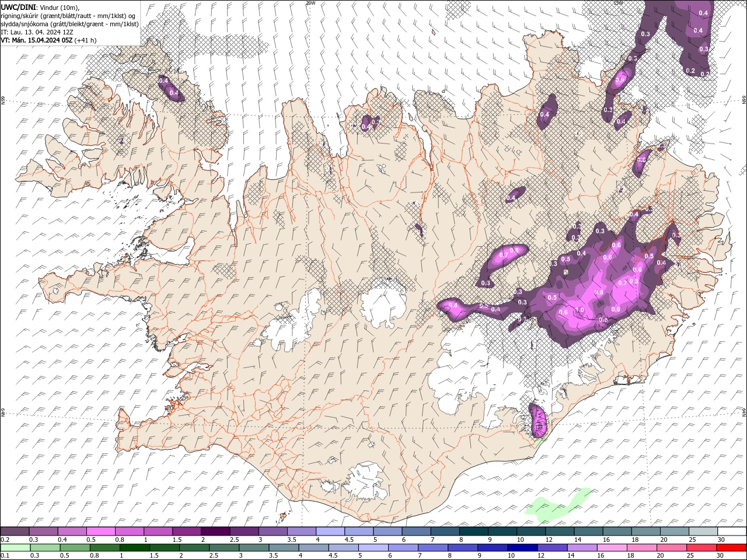The width and height of the screenshot is (747, 560).
Task: Pick the bright red 30 swatch in lower legend
Action: [x=731, y=548]
